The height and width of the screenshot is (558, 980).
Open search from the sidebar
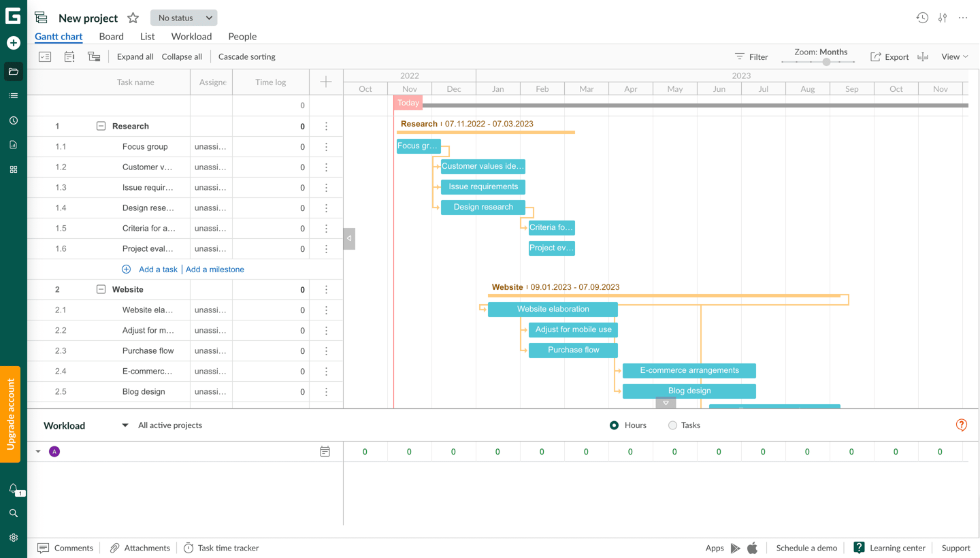tap(13, 512)
